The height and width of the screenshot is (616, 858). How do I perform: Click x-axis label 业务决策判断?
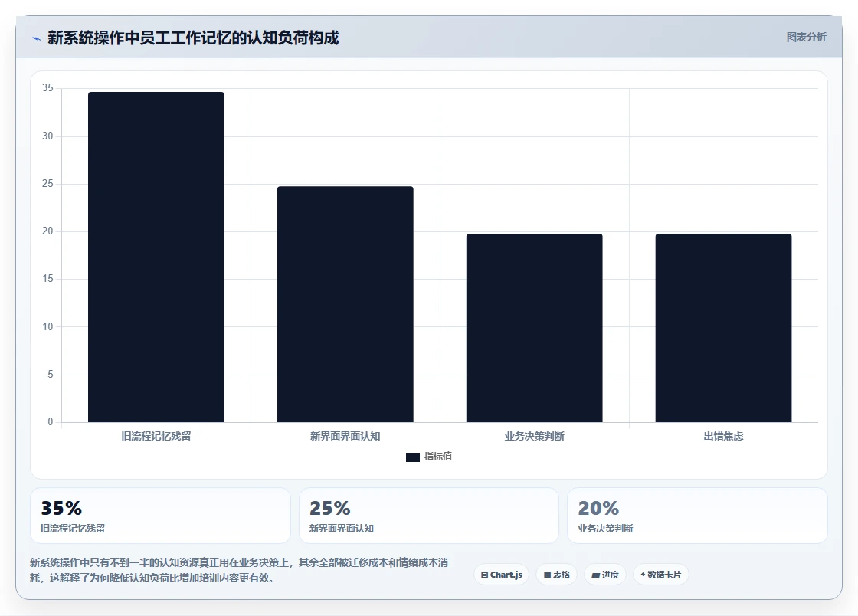pos(534,436)
